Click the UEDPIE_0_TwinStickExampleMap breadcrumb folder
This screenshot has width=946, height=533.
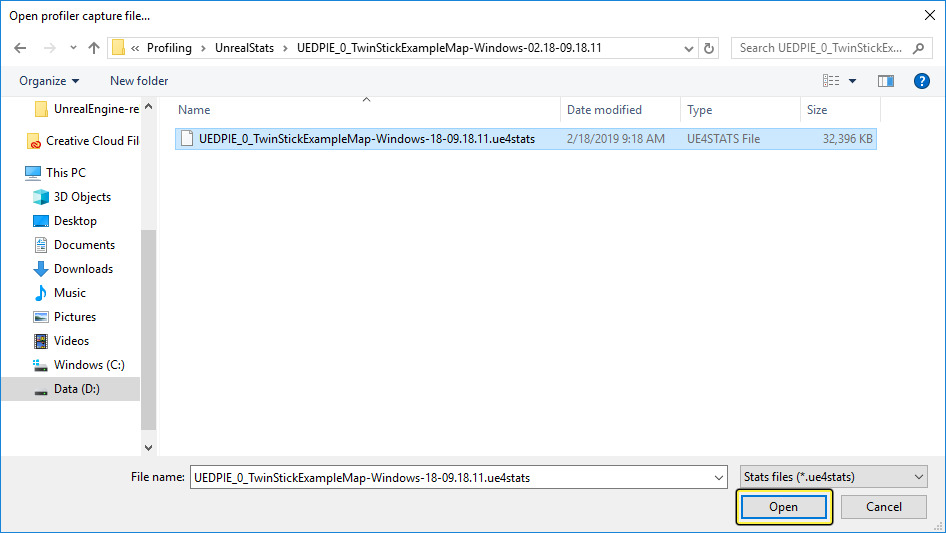pos(449,48)
